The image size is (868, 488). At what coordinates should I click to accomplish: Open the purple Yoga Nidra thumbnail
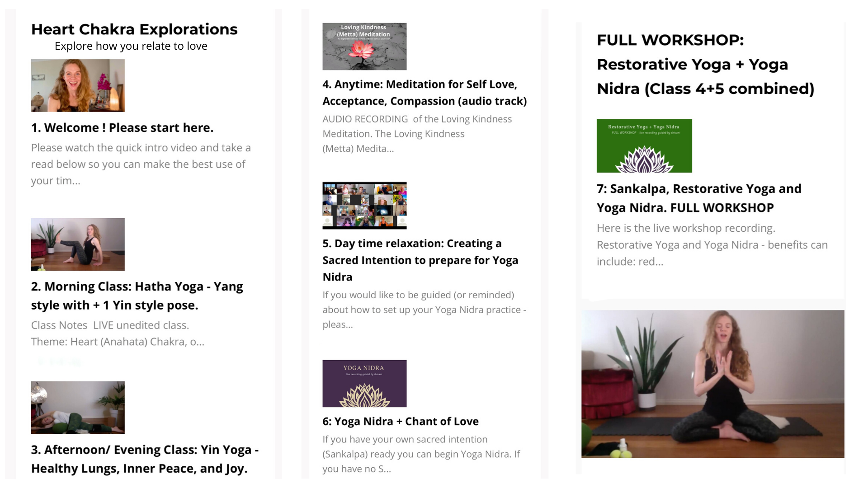pyautogui.click(x=364, y=384)
